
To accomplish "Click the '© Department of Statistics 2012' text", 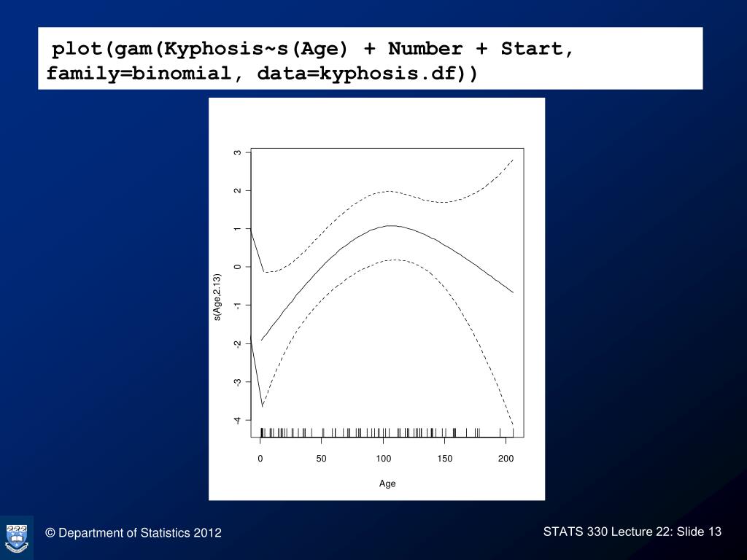I will coord(133,533).
